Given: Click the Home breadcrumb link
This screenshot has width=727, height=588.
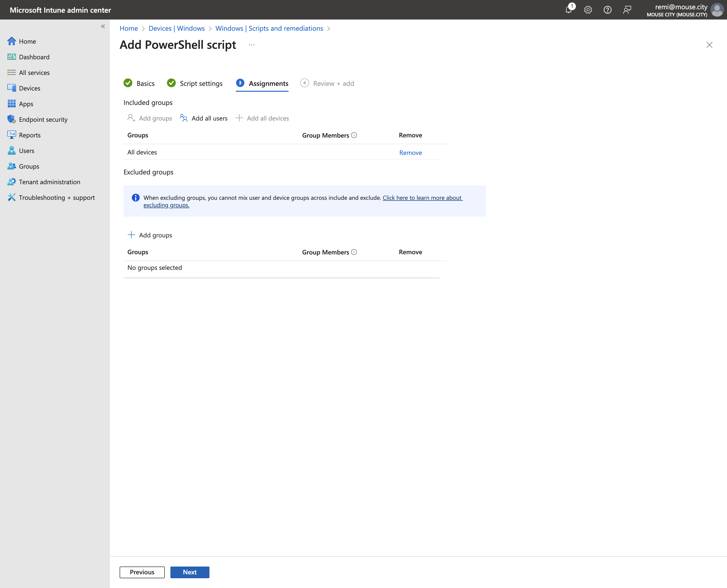Looking at the screenshot, I should click(x=129, y=29).
